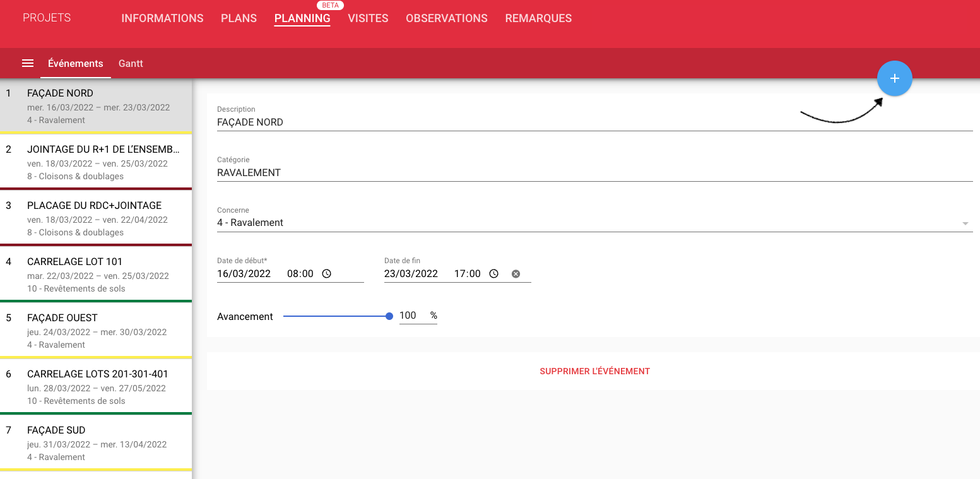
Task: Open the hamburger menu icon
Action: point(28,64)
